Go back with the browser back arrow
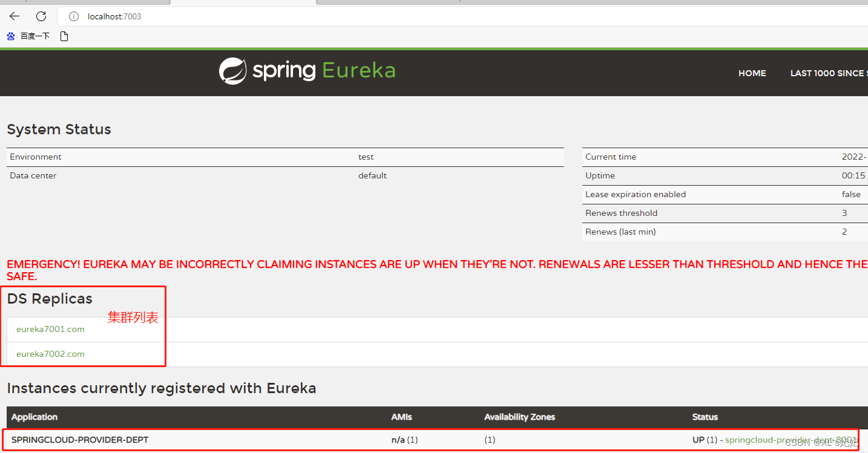Screen dimensions: 868x453 [x=15, y=16]
